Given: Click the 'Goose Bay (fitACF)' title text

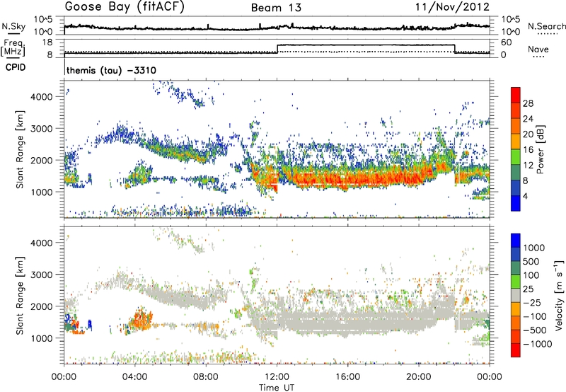Looking at the screenshot, I should [125, 7].
